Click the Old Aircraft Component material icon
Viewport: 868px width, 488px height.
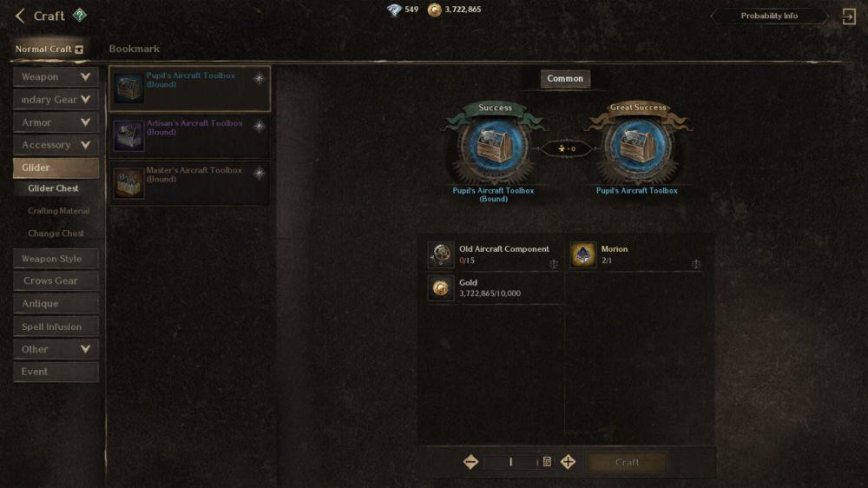(x=441, y=254)
